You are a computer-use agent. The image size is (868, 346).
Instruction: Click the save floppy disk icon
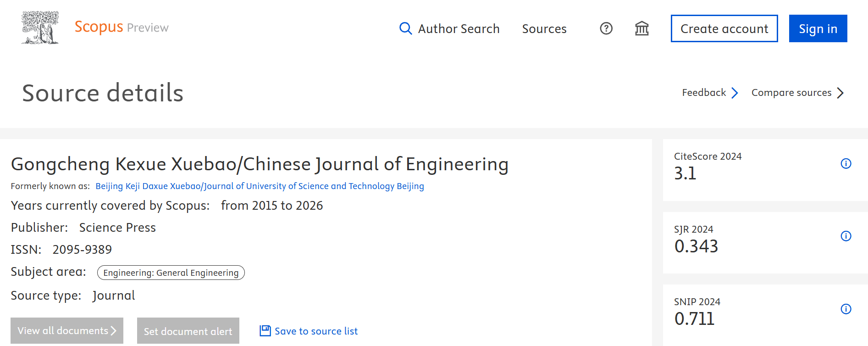265,330
